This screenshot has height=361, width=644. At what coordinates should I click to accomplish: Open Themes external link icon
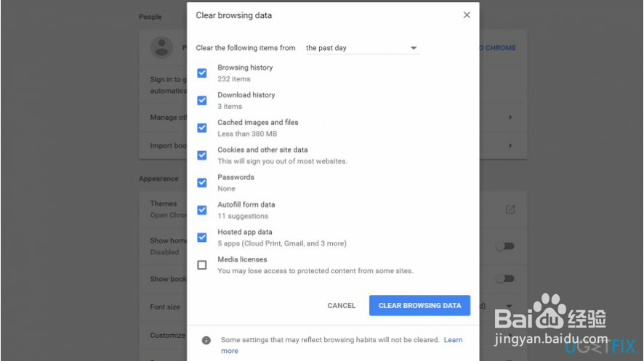510,209
